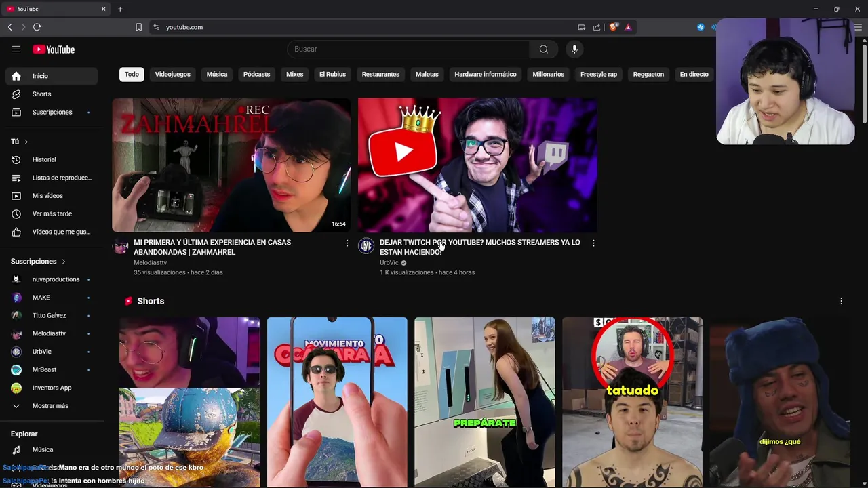Select the Música filter chip
Image resolution: width=868 pixels, height=488 pixels.
217,74
